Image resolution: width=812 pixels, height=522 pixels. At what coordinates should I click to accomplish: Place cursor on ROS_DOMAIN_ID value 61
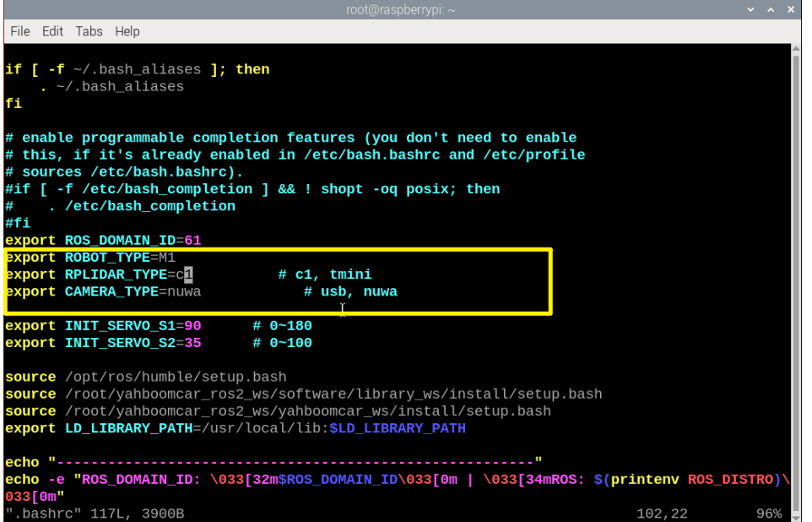tap(192, 241)
